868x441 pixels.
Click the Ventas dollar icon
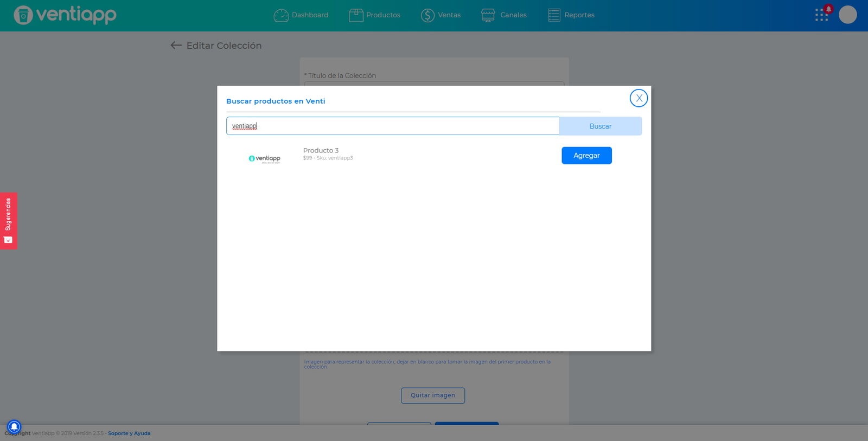(x=427, y=15)
